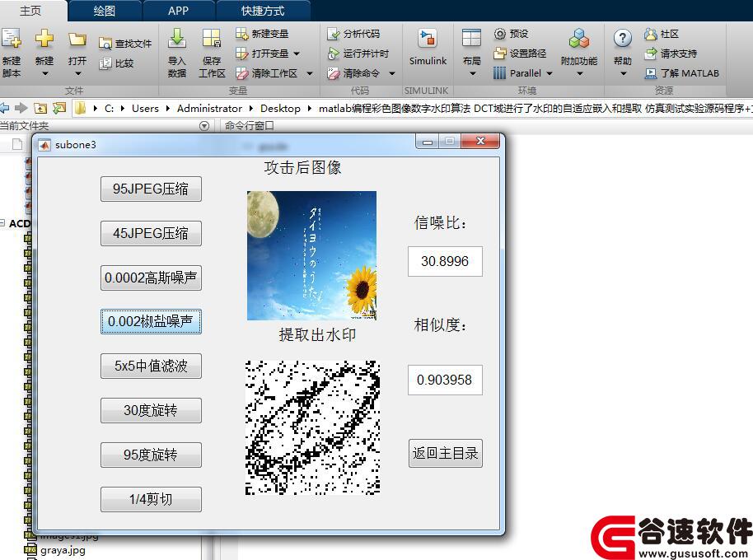Click Learn MATLAB (了解 MATLAB)
The width and height of the screenshot is (753, 560).
point(682,73)
